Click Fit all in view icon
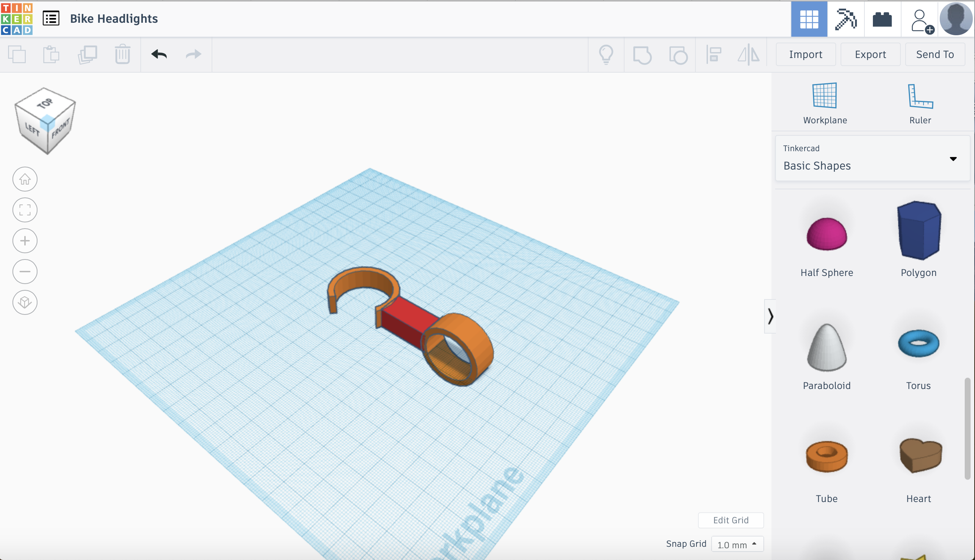Screen dimensions: 975x560 tap(25, 210)
